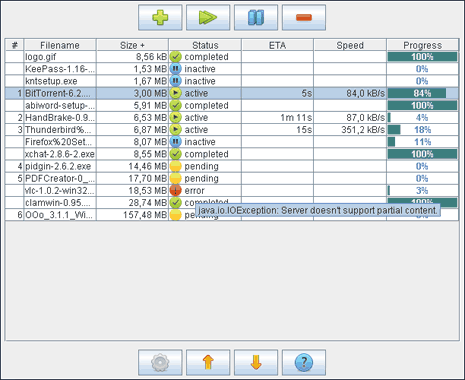The image size is (465, 380).
Task: Sort by the Filename column header
Action: (60, 45)
